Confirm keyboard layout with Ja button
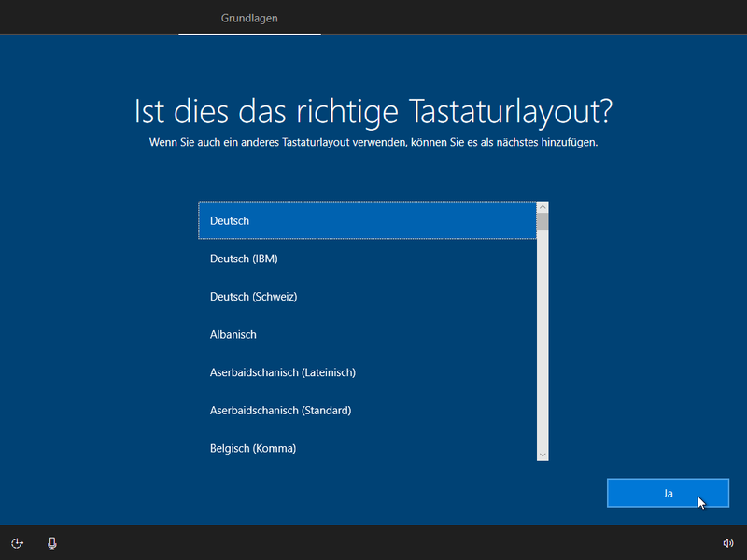747x560 pixels. click(668, 493)
